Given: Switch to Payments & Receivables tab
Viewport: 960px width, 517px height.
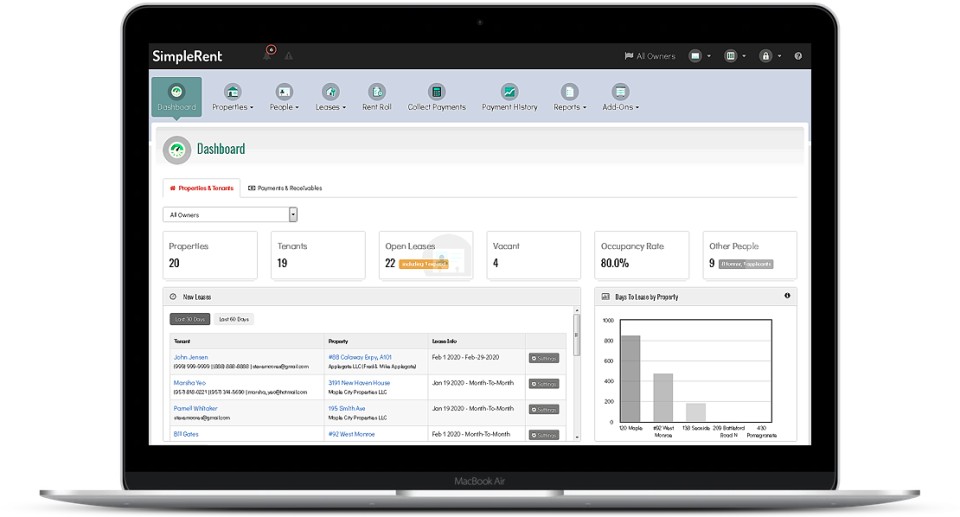Looking at the screenshot, I should click(285, 188).
